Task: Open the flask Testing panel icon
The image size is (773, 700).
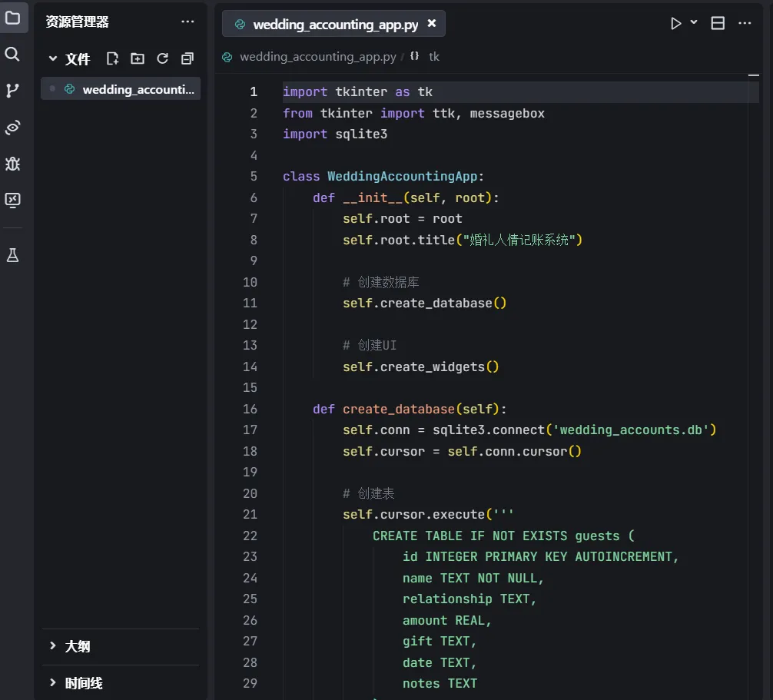Action: [x=12, y=256]
